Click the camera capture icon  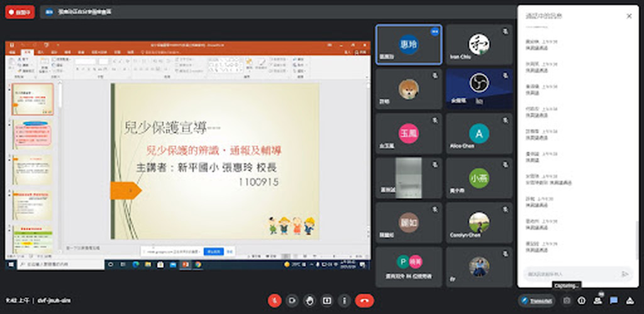[x=567, y=300]
